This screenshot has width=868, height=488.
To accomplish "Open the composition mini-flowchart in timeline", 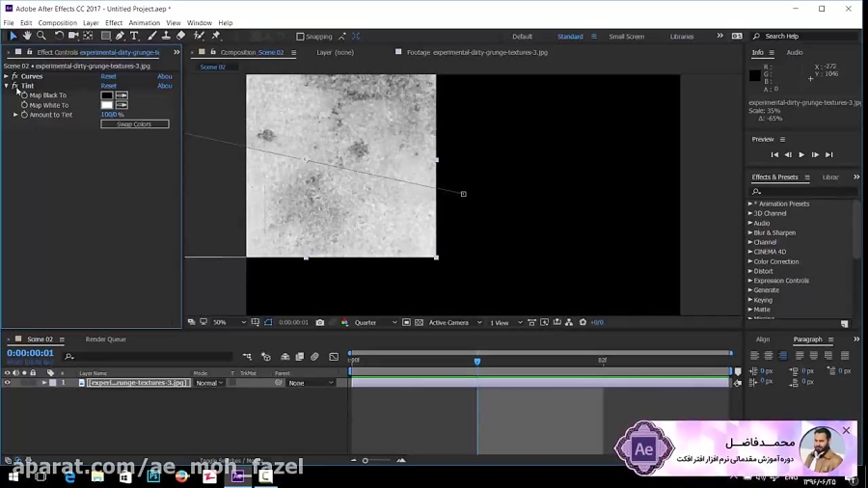I will pos(247,357).
